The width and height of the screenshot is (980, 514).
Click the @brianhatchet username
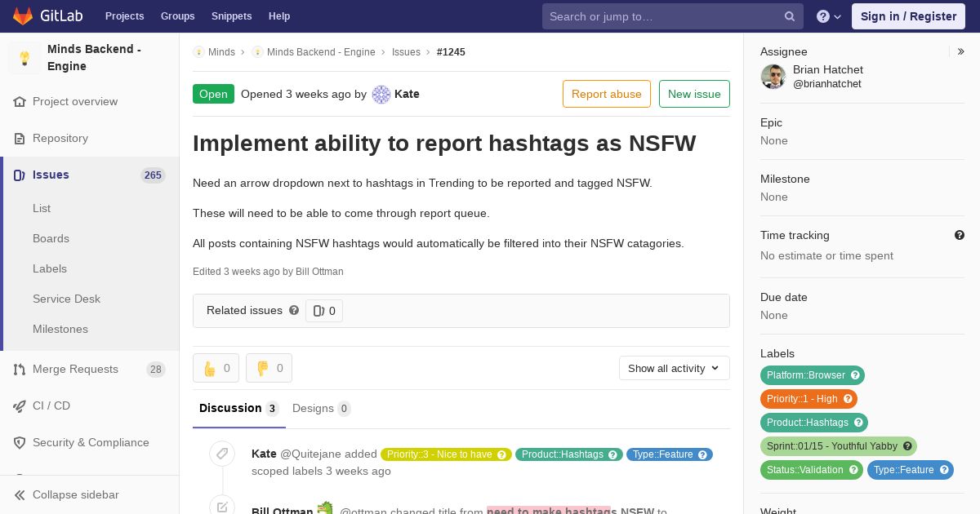827,84
